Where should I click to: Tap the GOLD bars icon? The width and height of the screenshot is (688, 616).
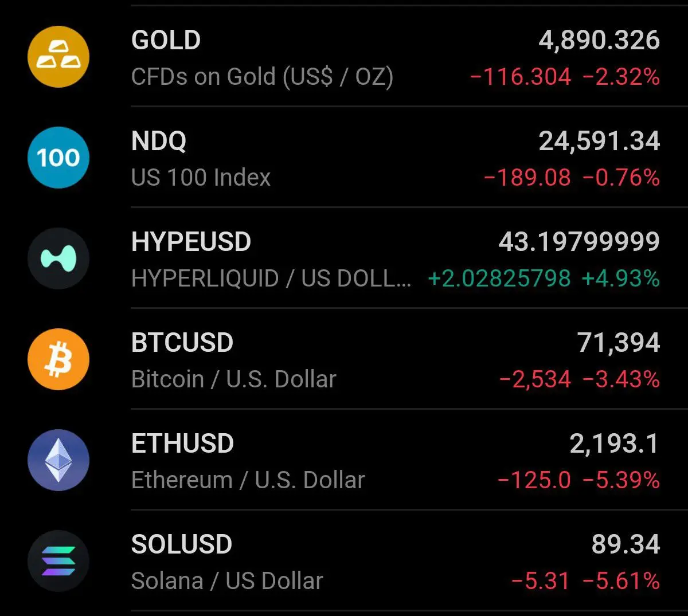(58, 57)
